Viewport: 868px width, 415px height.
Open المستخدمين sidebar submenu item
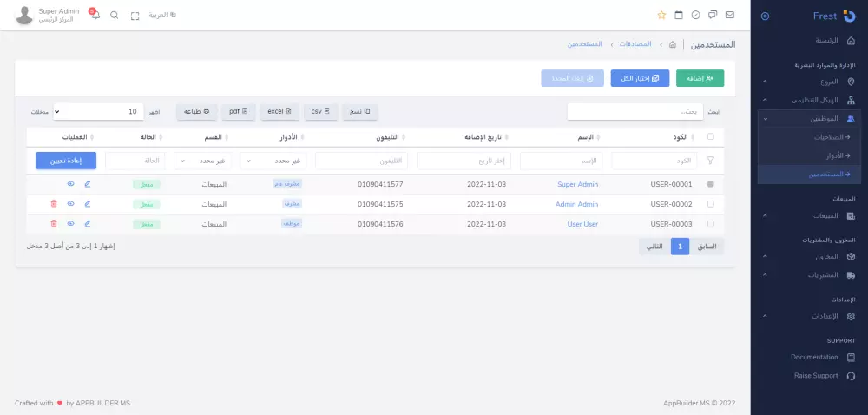[x=809, y=175]
